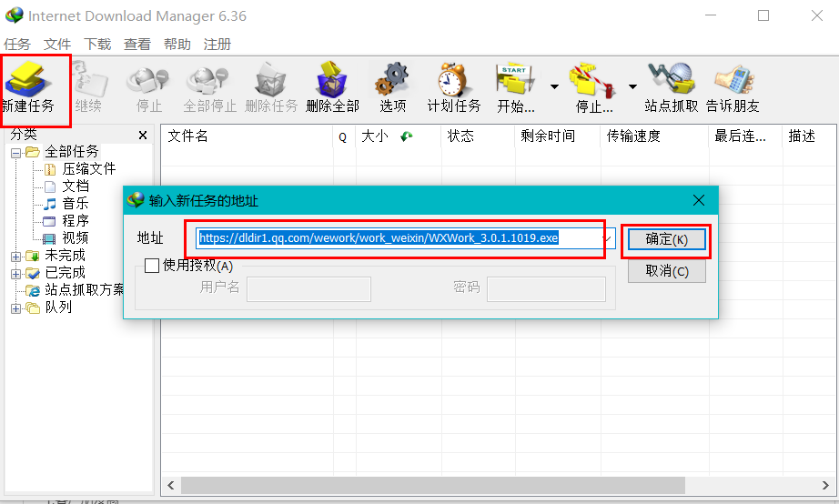Click the 停止... (stop queue) icon
The height and width of the screenshot is (504, 839).
593,87
